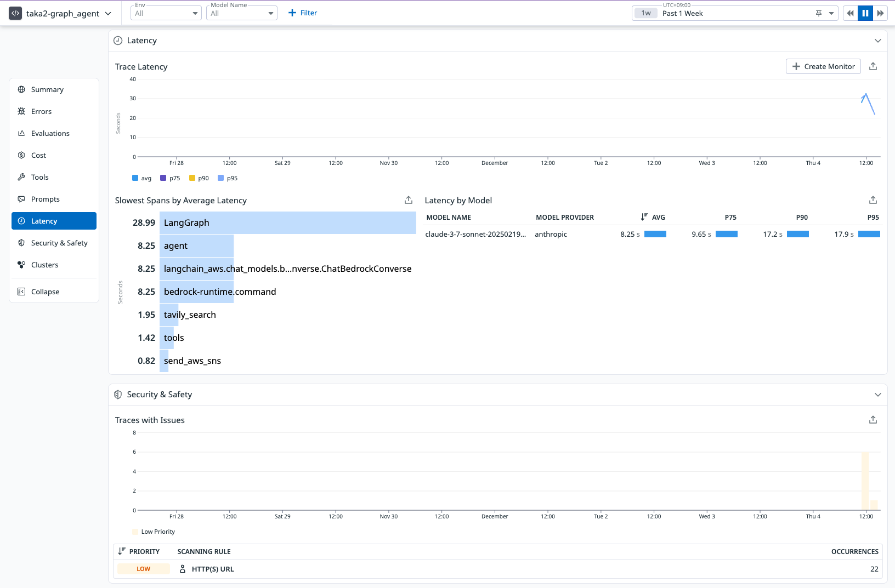The height and width of the screenshot is (588, 895).
Task: Export the Trace Latency chart
Action: 873,66
